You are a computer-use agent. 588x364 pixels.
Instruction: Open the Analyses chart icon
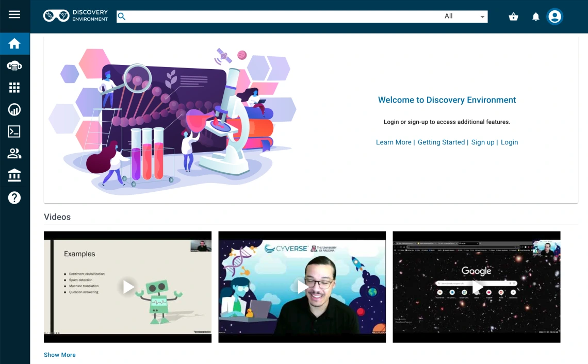[14, 109]
